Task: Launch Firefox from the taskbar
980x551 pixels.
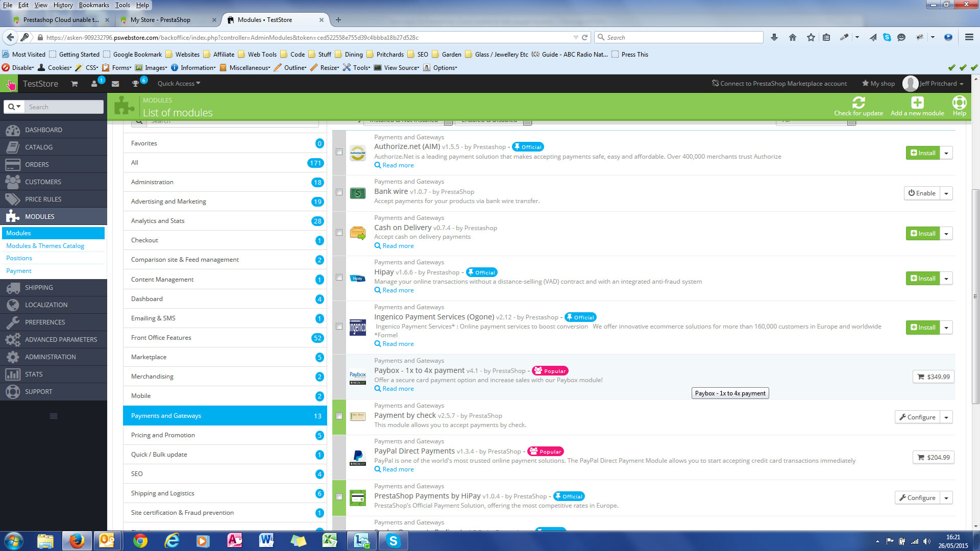Action: pyautogui.click(x=77, y=541)
